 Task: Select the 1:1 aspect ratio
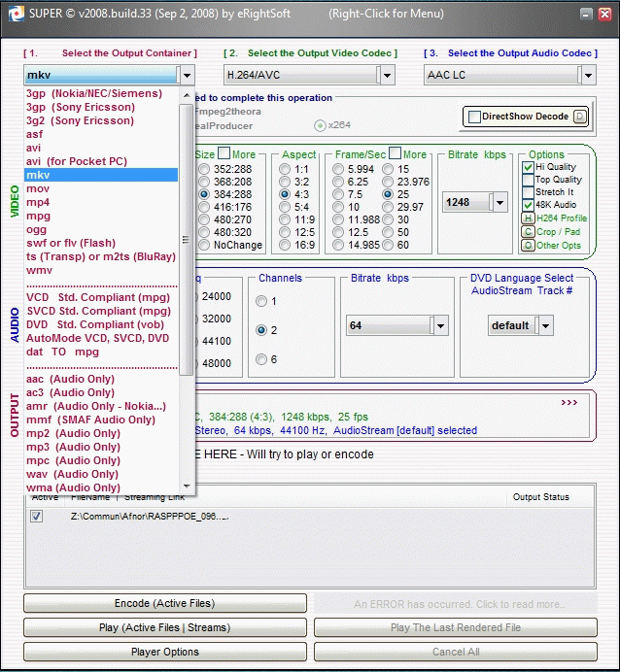click(x=285, y=169)
